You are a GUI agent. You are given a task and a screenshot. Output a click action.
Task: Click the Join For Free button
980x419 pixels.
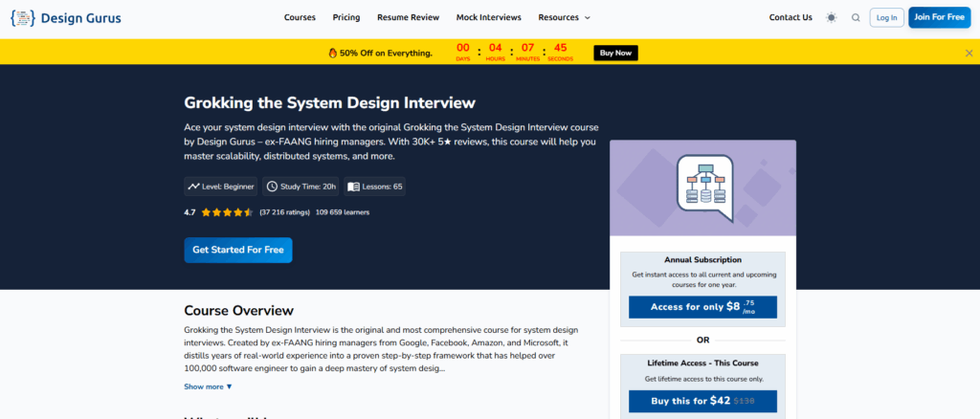click(x=940, y=17)
